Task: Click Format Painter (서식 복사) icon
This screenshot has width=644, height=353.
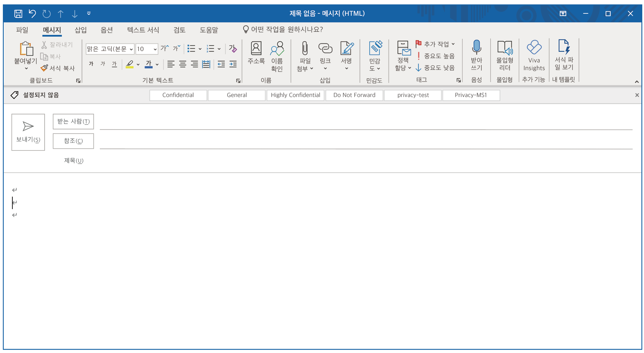Action: pyautogui.click(x=44, y=68)
